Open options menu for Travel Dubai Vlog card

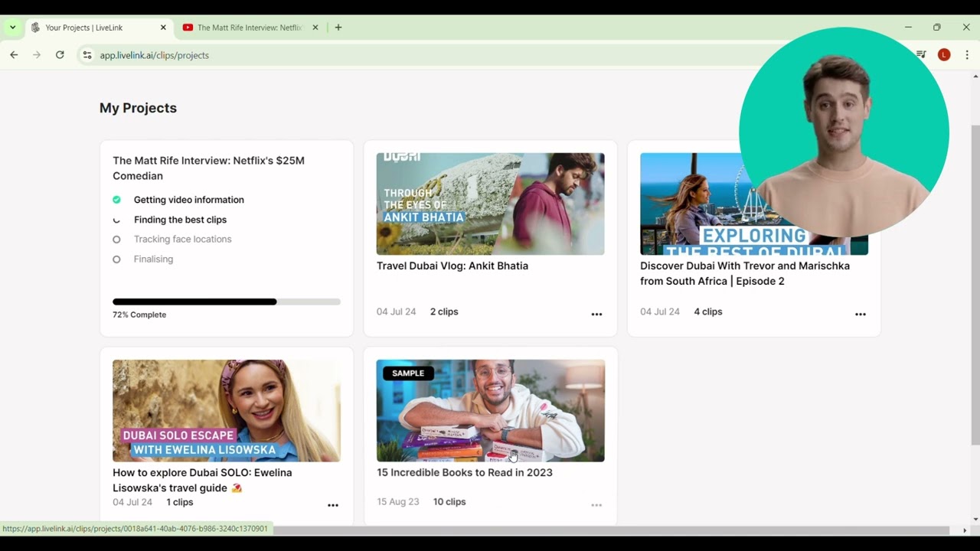(x=596, y=315)
